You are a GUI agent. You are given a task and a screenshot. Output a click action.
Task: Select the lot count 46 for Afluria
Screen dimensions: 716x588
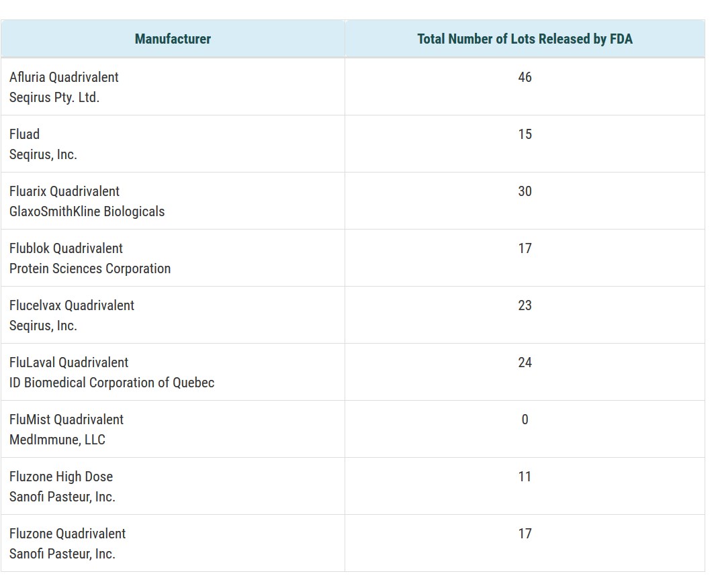525,77
